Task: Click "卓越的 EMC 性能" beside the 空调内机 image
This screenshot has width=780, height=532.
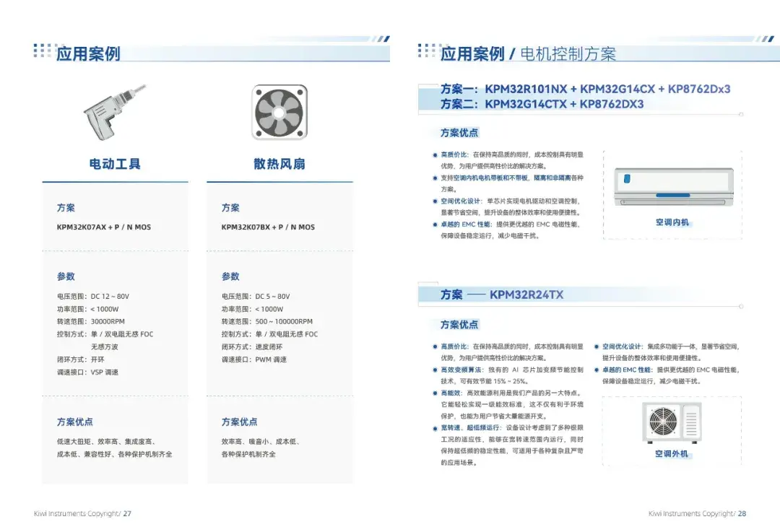Action: click(x=465, y=224)
